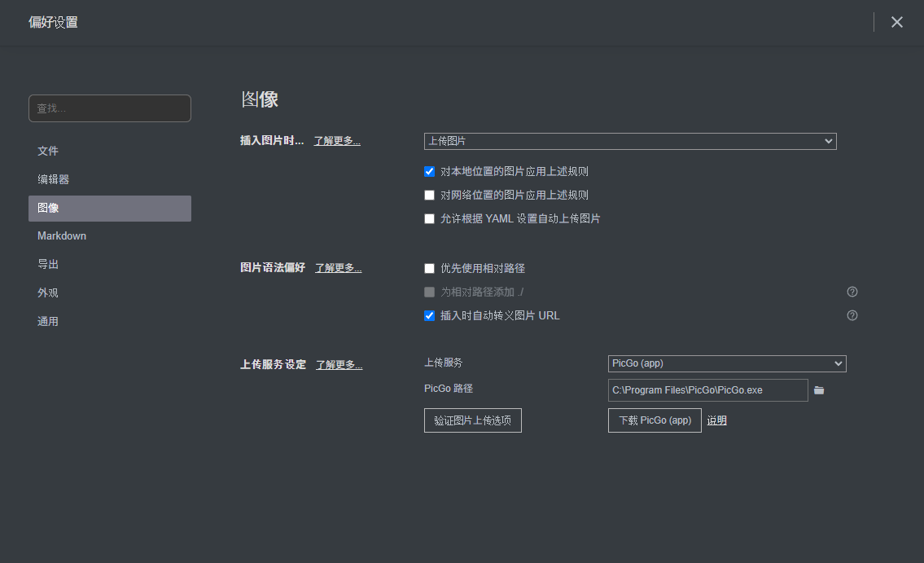This screenshot has width=924, height=563.
Task: Open the 文件 settings section
Action: coord(48,151)
